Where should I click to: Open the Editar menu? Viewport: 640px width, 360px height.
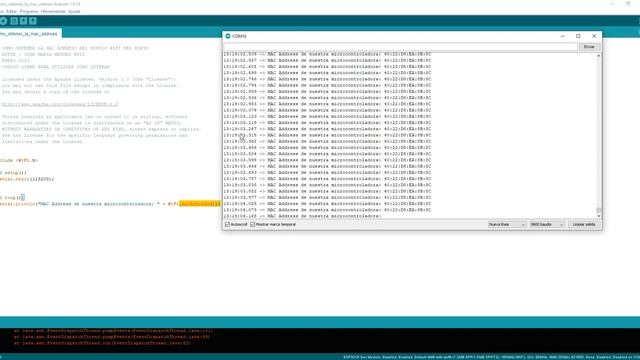(11, 11)
